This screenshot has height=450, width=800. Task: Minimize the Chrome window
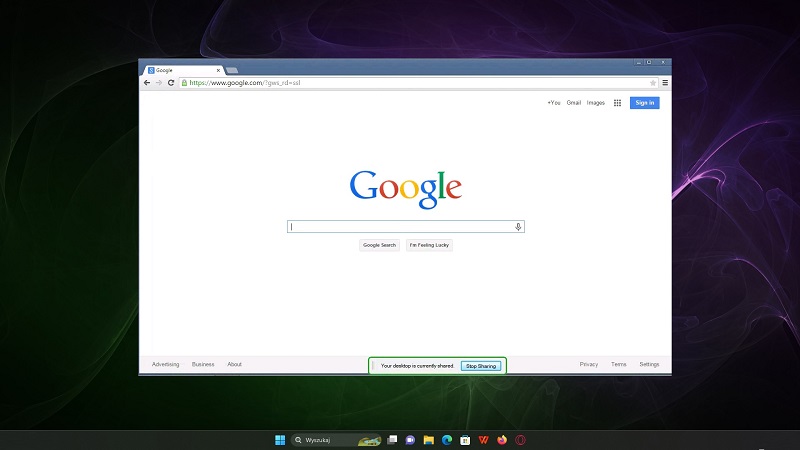click(x=638, y=62)
